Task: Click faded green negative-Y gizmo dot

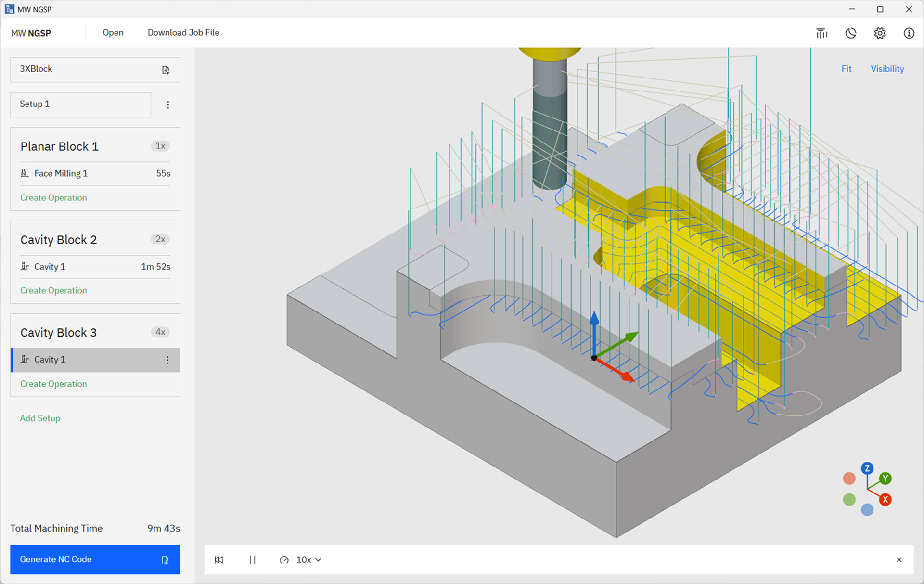Action: click(x=849, y=499)
